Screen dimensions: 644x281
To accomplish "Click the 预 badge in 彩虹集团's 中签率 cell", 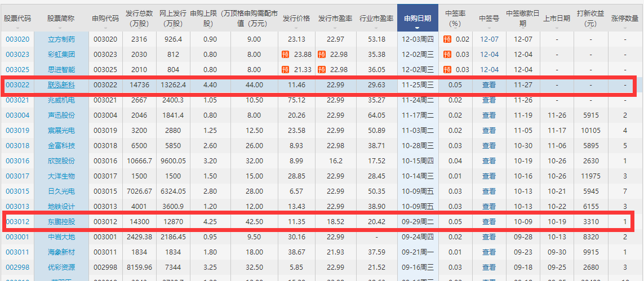I will (447, 55).
